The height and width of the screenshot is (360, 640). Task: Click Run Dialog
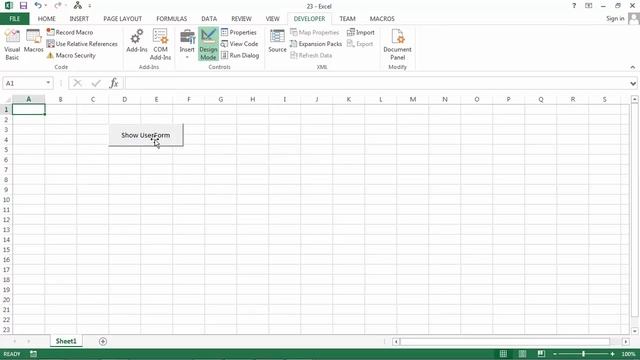[240, 55]
